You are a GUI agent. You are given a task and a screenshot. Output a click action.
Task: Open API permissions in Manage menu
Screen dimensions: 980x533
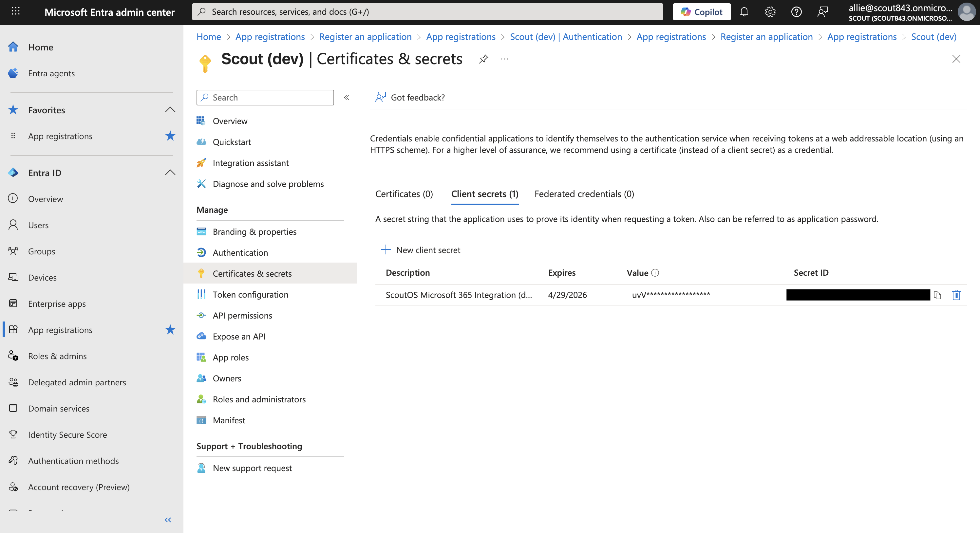[242, 315]
